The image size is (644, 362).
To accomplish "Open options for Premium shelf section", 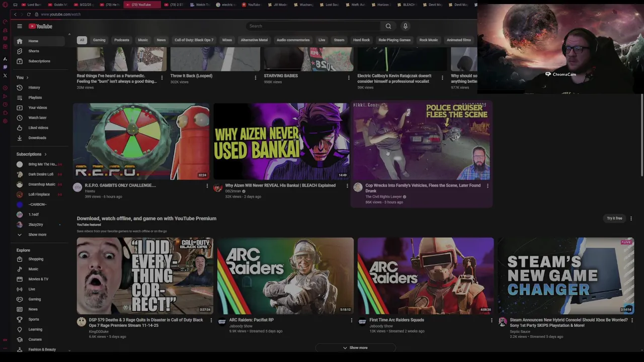I will click(x=631, y=219).
